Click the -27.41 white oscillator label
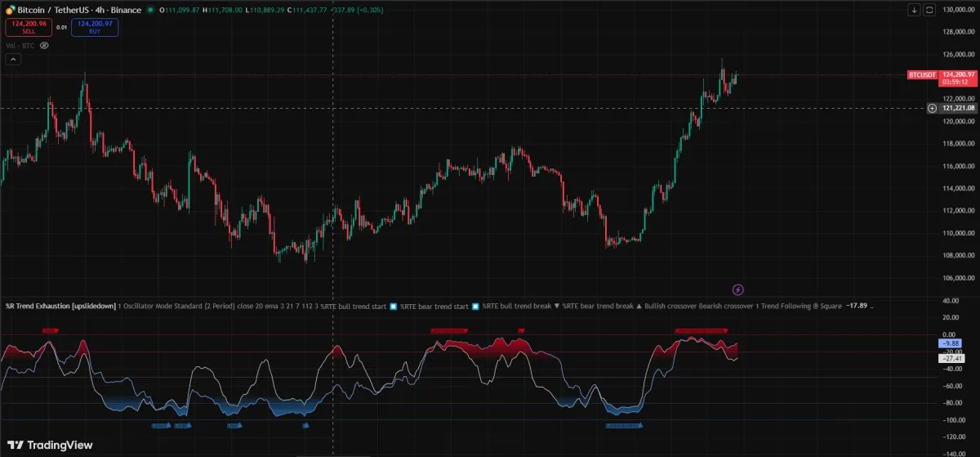The image size is (980, 457). [x=952, y=358]
